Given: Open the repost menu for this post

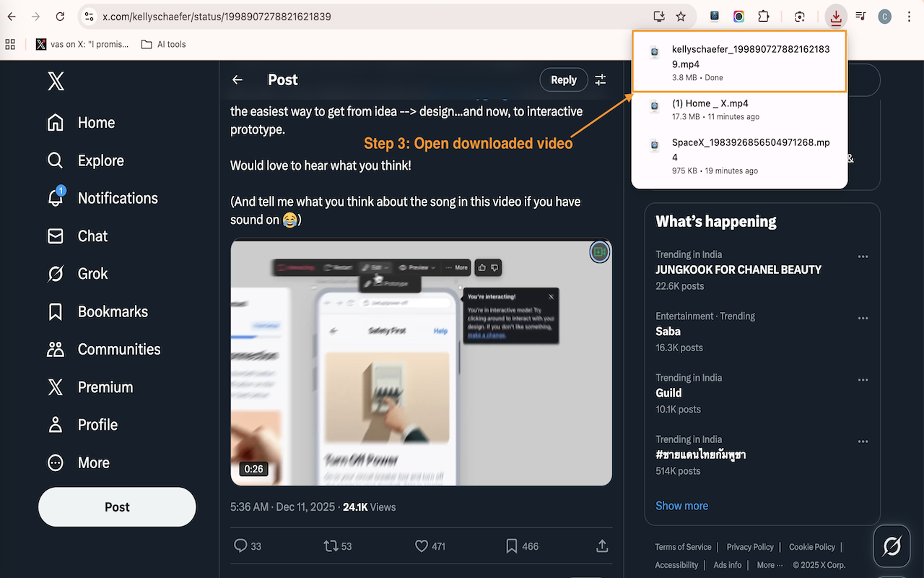Looking at the screenshot, I should click(331, 546).
